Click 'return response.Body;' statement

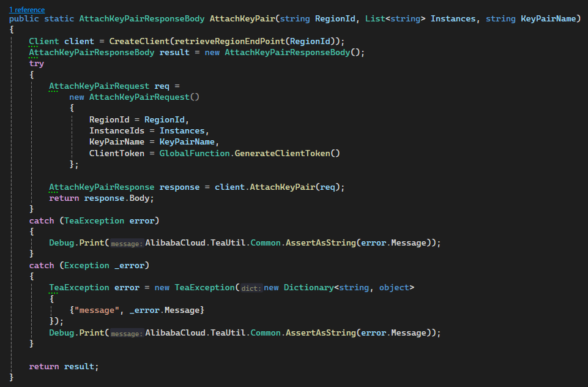click(x=101, y=198)
